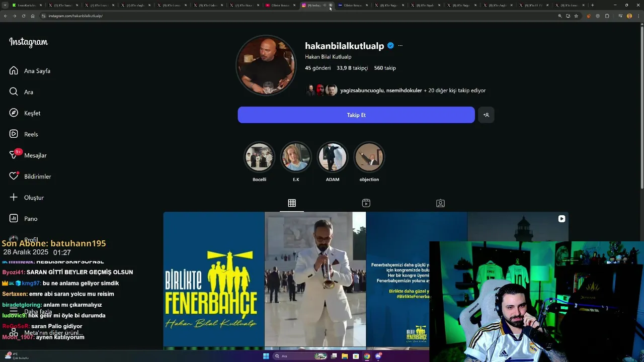Click the Hakan Bilal Kutlualp display name
644x362 pixels.
tap(328, 57)
